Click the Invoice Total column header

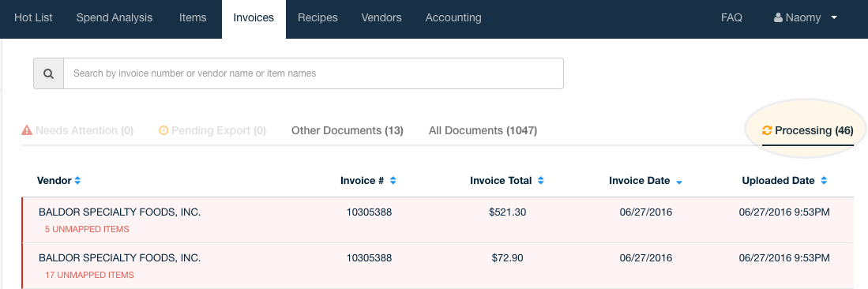pyautogui.click(x=501, y=181)
